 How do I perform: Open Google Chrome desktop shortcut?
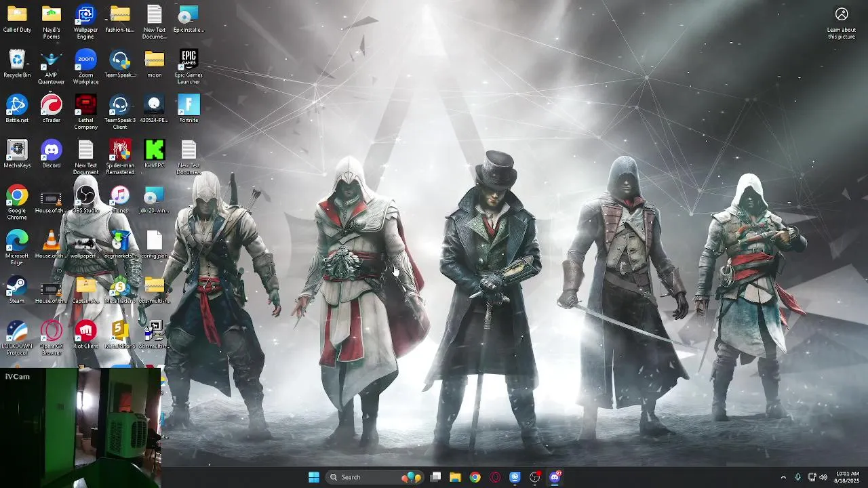coord(17,203)
